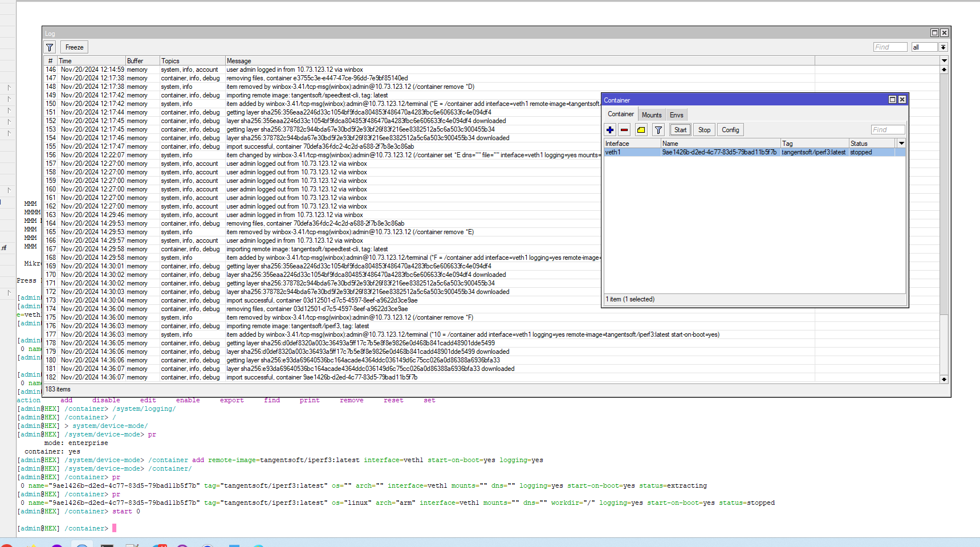Image resolution: width=980 pixels, height=547 pixels.
Task: Maximize the Container window
Action: (x=893, y=100)
